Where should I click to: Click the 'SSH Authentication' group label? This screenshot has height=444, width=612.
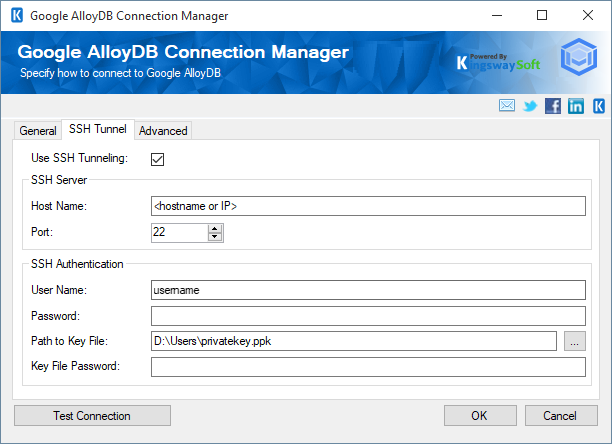[x=77, y=264]
